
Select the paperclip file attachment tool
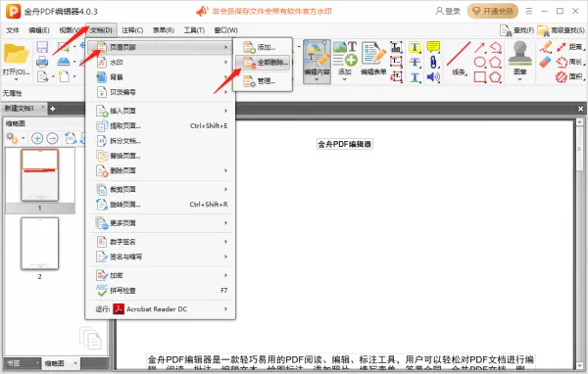[433, 63]
